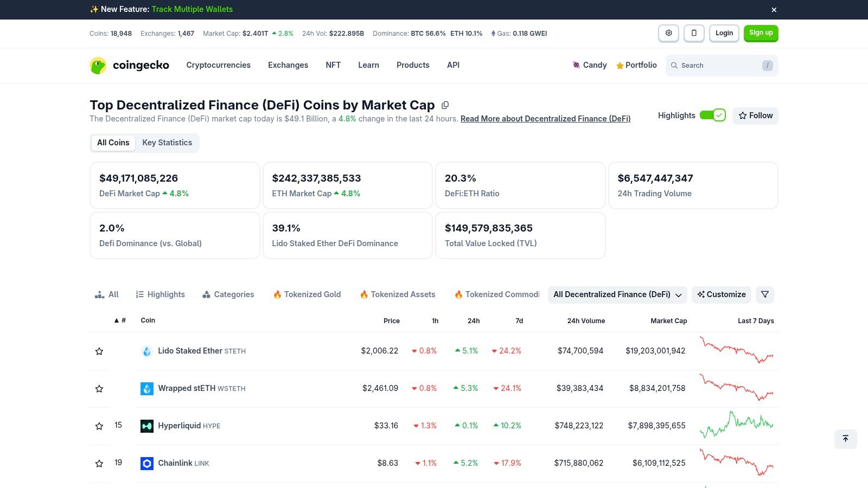Click the Candy icon in navigation
The height and width of the screenshot is (488, 868).
(577, 65)
